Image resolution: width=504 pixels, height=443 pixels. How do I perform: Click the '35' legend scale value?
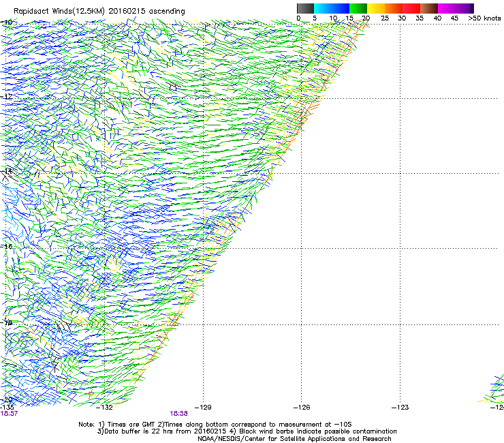[420, 18]
